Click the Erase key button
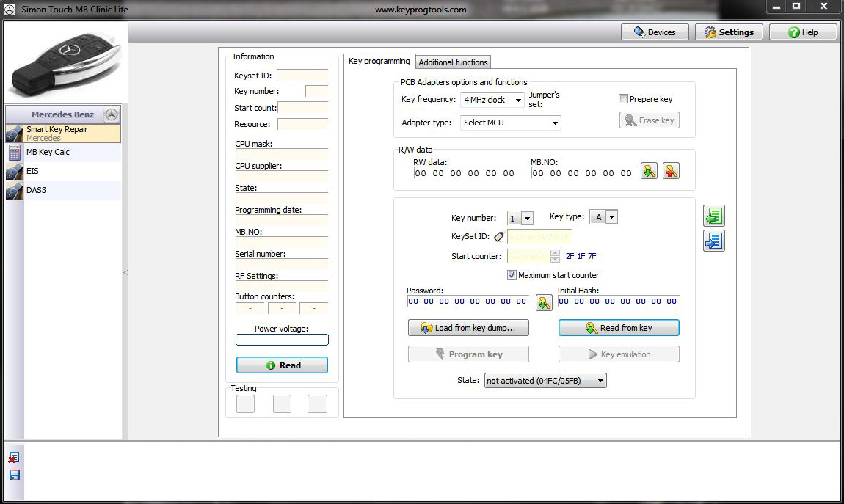The width and height of the screenshot is (844, 504). 650,120
